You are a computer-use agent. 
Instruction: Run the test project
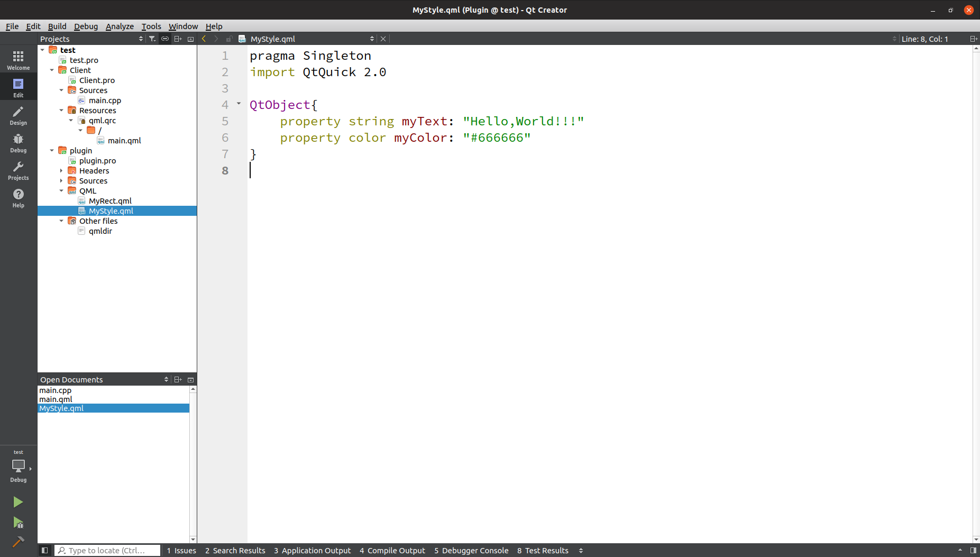[x=17, y=501]
